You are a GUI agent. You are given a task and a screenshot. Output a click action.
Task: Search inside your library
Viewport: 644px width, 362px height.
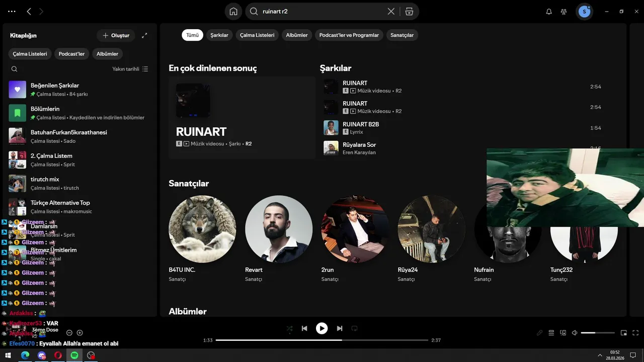click(14, 69)
